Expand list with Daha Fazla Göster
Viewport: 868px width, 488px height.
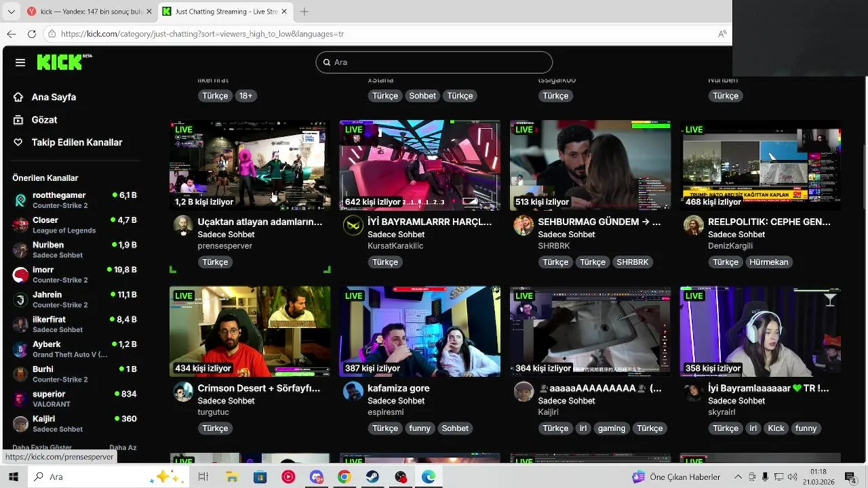[x=42, y=448]
